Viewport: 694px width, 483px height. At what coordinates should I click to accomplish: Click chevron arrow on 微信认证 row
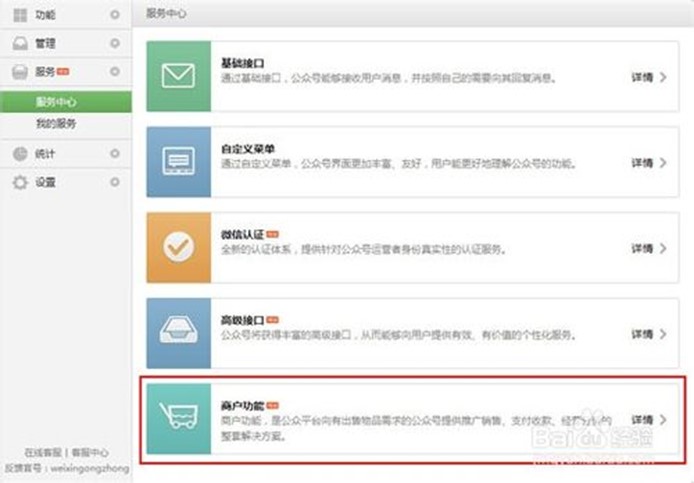[x=663, y=248]
